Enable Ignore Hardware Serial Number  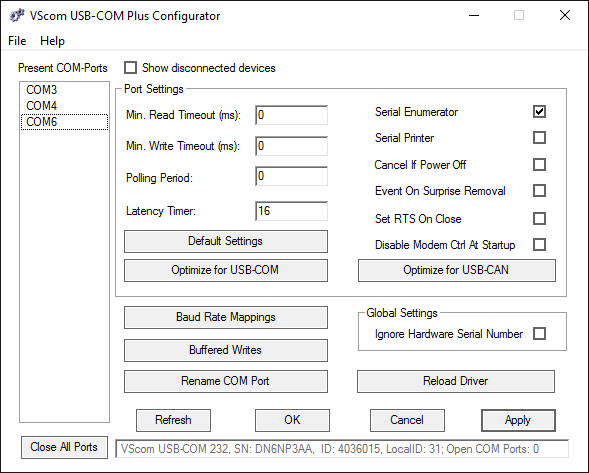point(539,334)
